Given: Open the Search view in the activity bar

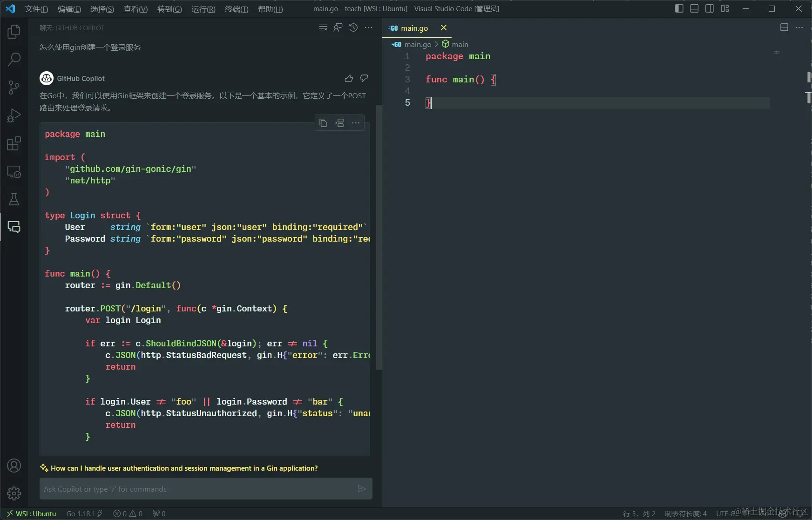Looking at the screenshot, I should tap(14, 59).
